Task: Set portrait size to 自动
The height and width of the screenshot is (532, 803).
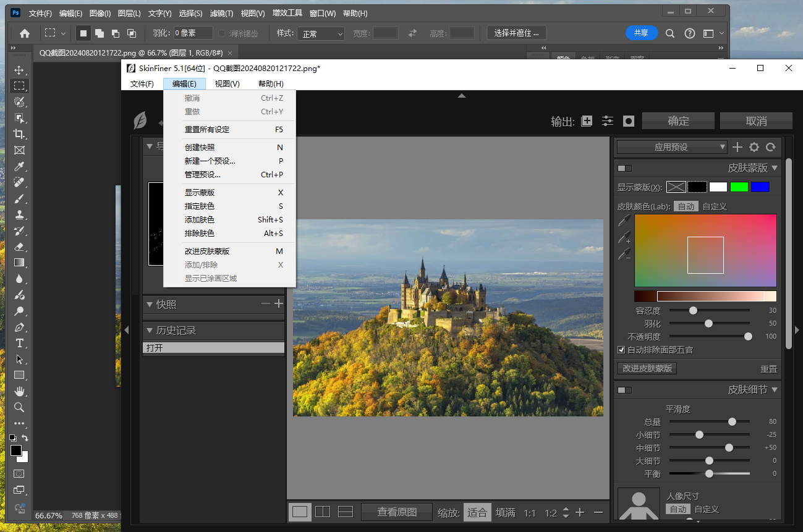Action: (x=678, y=509)
